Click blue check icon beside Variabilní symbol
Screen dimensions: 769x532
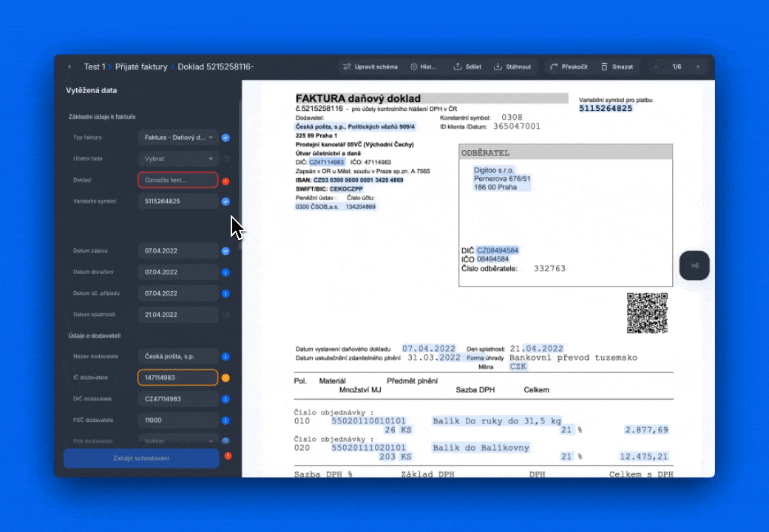point(226,201)
